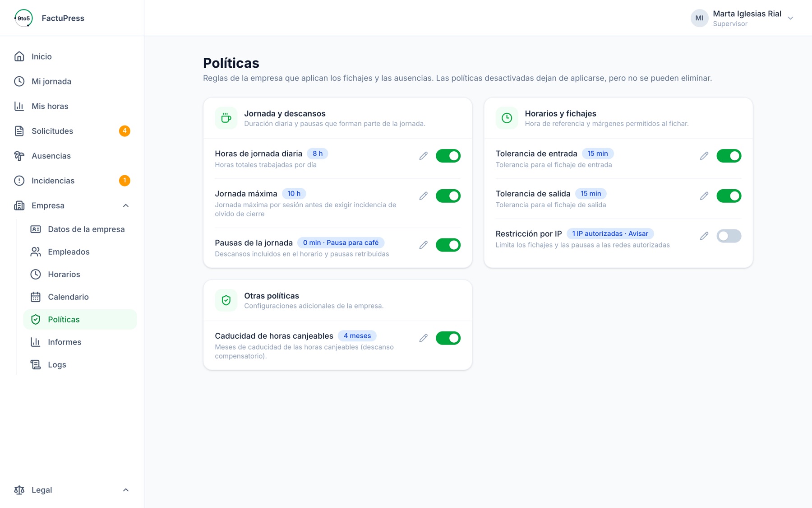This screenshot has width=812, height=508.
Task: Enable the Restricción por IP toggle
Action: pos(729,236)
